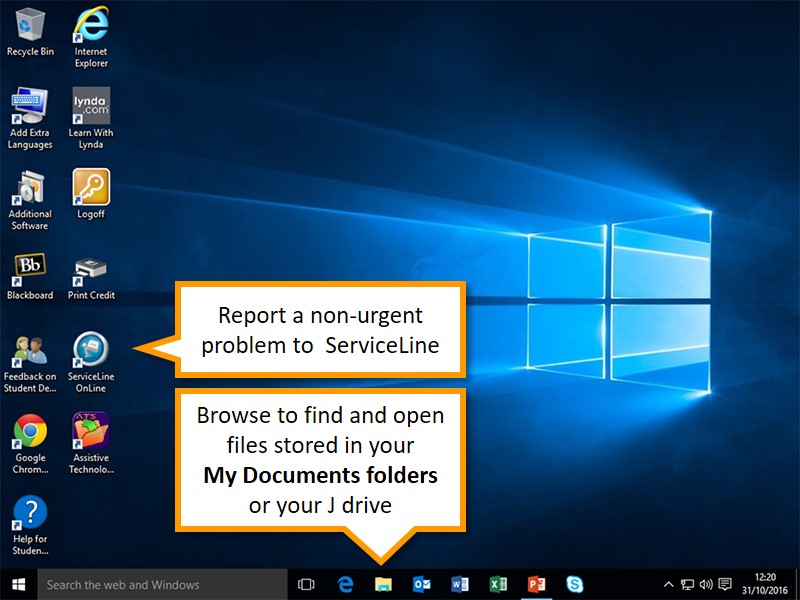800x600 pixels.
Task: Launch Outlook from the taskbar
Action: (421, 584)
